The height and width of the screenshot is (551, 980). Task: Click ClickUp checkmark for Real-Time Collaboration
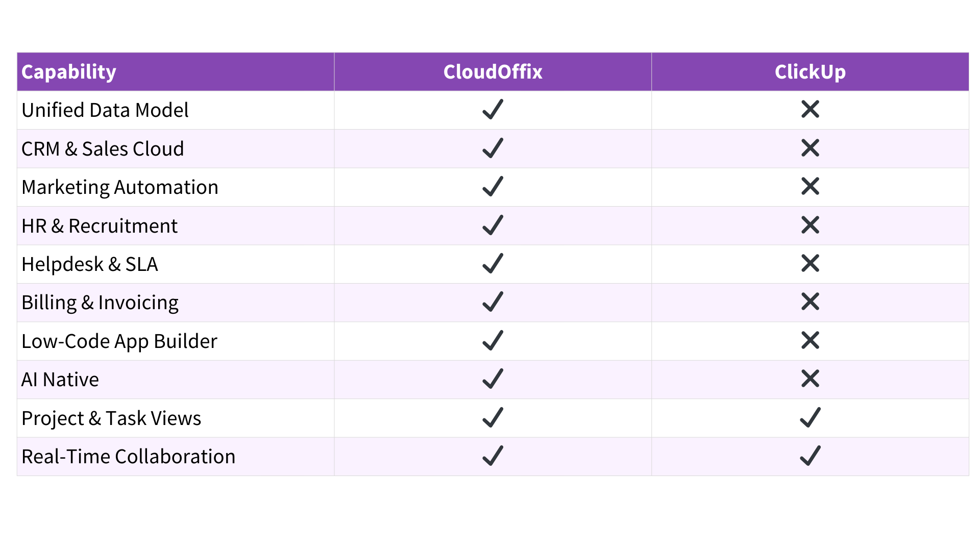pyautogui.click(x=810, y=456)
